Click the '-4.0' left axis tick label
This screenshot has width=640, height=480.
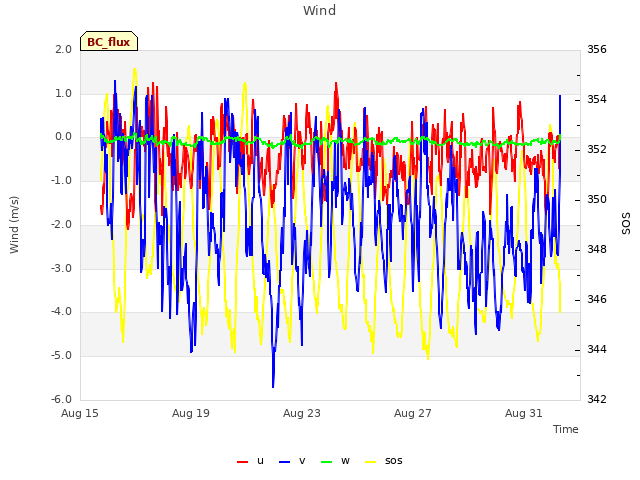[x=61, y=311]
